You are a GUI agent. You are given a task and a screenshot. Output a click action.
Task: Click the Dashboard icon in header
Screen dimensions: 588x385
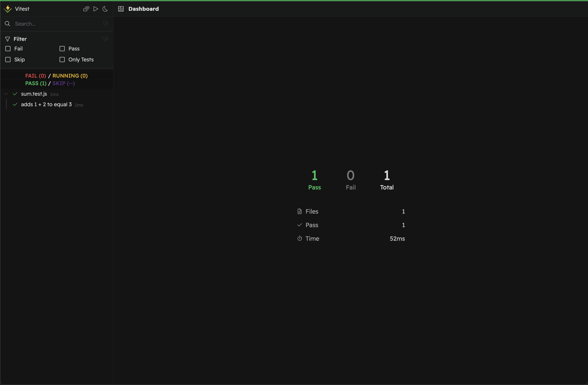(x=121, y=9)
